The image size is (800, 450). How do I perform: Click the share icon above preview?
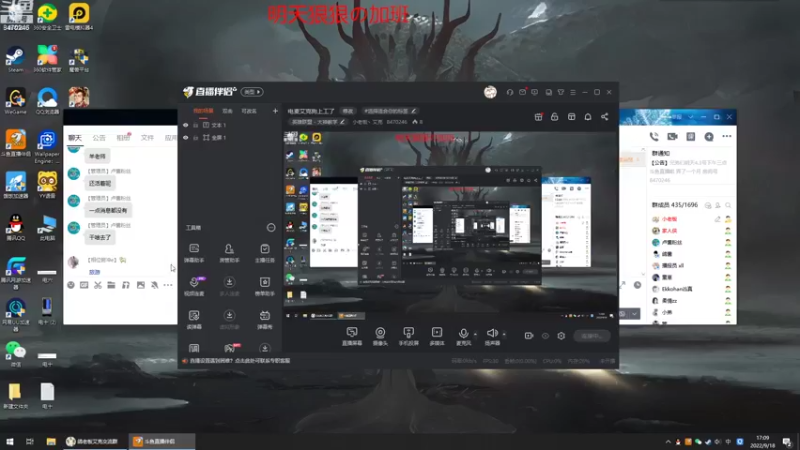605,117
